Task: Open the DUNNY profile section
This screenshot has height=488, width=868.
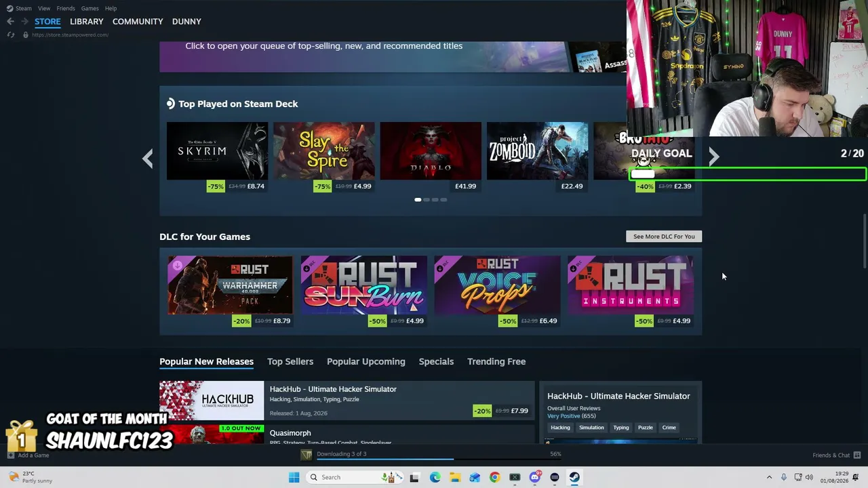Action: (186, 22)
